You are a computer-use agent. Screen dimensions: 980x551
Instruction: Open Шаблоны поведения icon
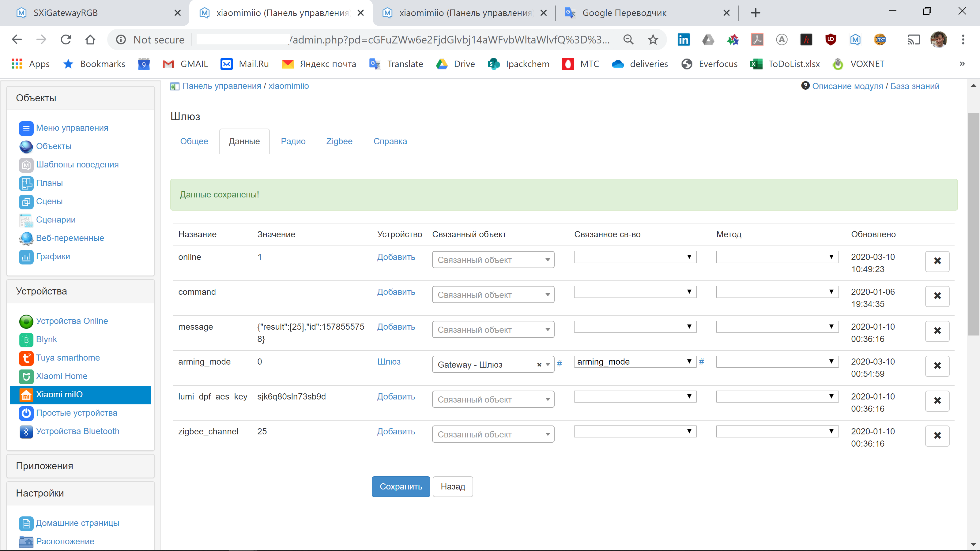point(26,165)
